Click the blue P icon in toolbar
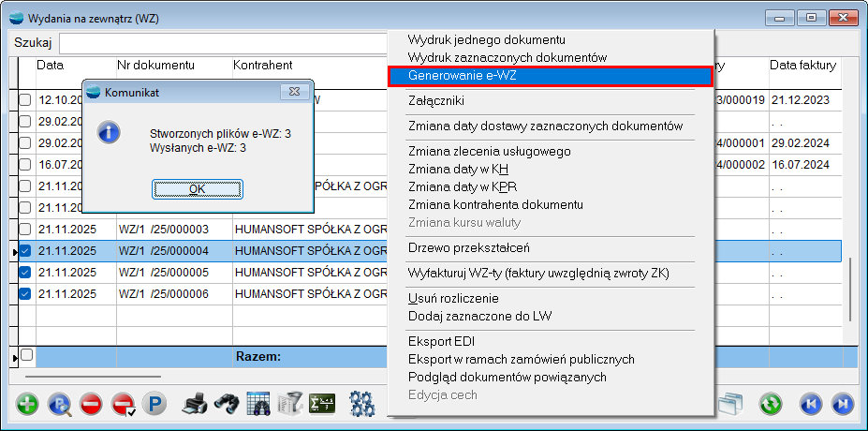Image resolution: width=868 pixels, height=431 pixels. pyautogui.click(x=153, y=404)
